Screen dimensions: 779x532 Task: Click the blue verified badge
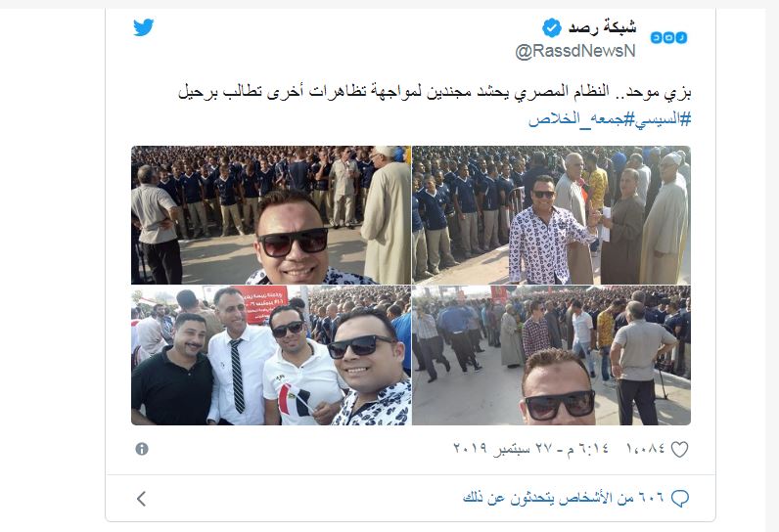(x=551, y=27)
